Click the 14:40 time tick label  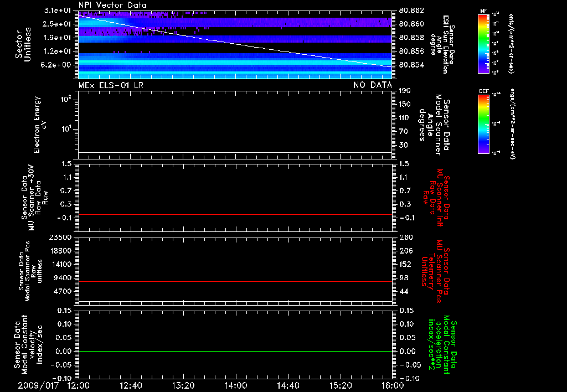[288, 385]
